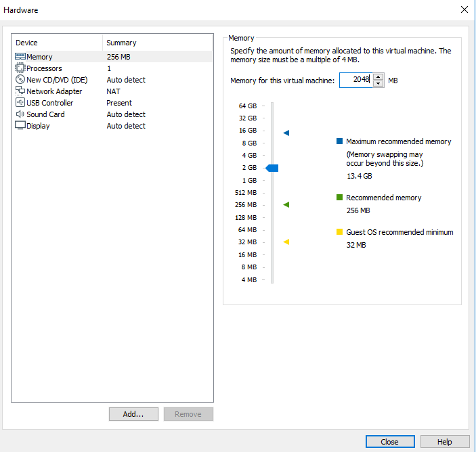The width and height of the screenshot is (476, 452).
Task: Click the 4 MB slider label
Action: click(x=249, y=279)
